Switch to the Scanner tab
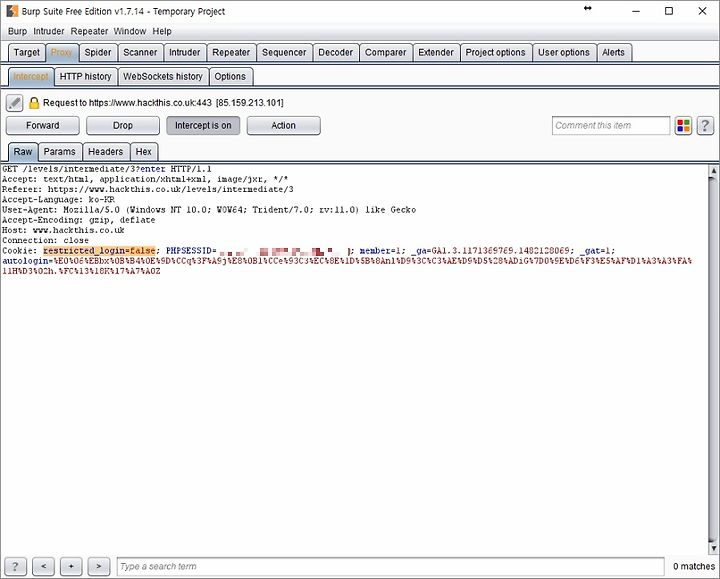This screenshot has height=579, width=720. [x=140, y=52]
